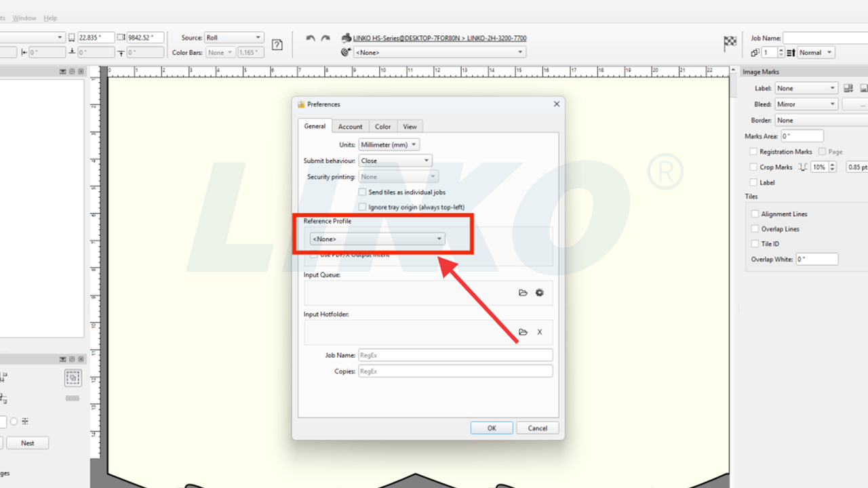Click the redo arrow in toolbar
Viewport: 868px width, 488px height.
(x=325, y=38)
